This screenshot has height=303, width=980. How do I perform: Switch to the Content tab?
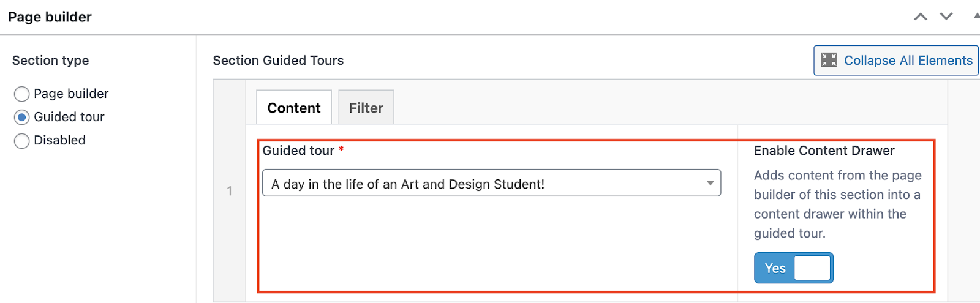(294, 108)
